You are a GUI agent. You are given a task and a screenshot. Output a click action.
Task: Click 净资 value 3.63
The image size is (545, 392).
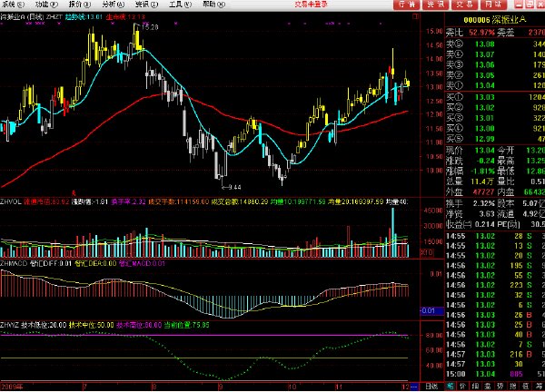click(x=487, y=214)
